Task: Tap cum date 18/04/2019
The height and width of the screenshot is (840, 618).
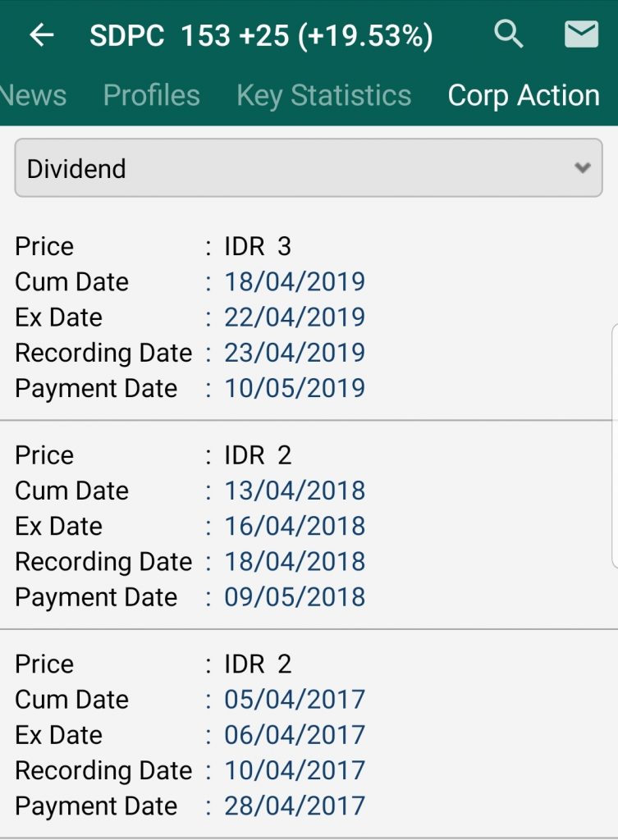Action: tap(295, 281)
